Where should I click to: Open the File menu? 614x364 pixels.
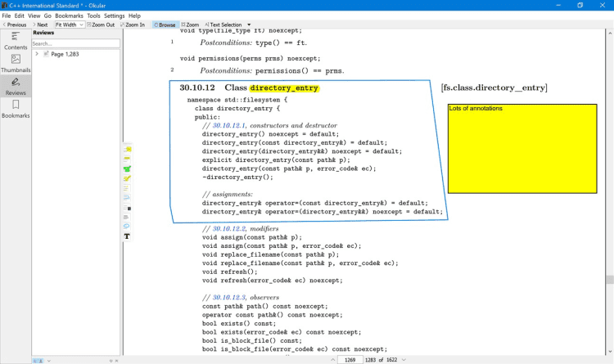click(7, 16)
